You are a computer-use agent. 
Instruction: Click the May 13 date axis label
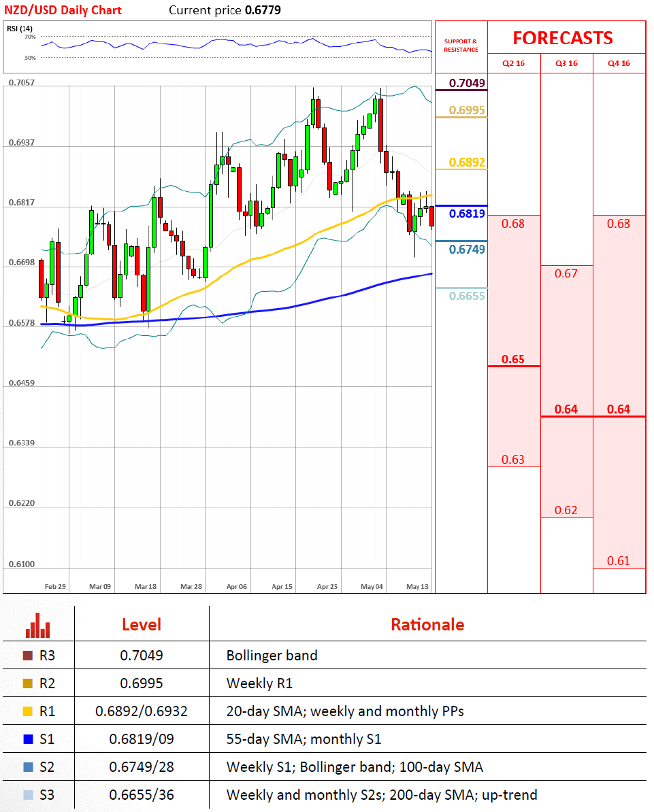coord(418,587)
